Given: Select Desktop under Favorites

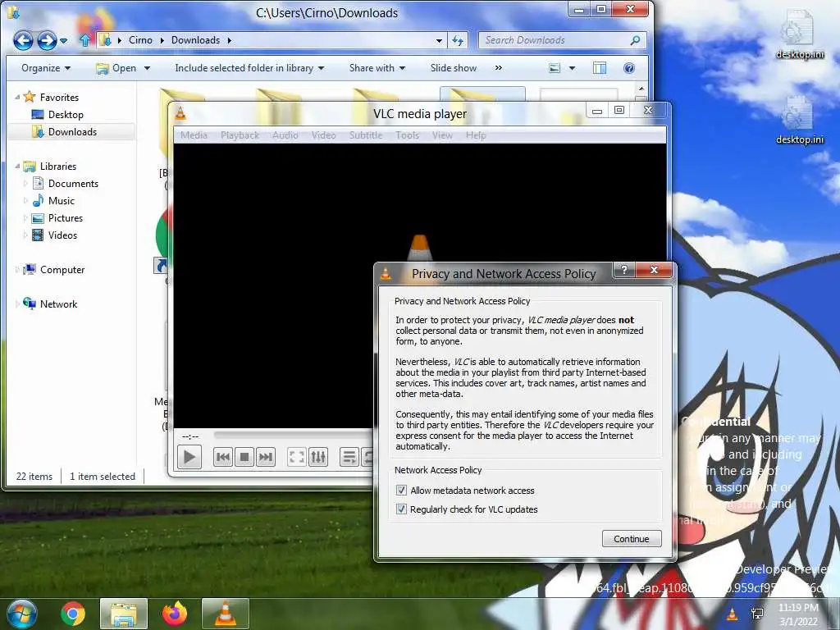Looking at the screenshot, I should [66, 114].
